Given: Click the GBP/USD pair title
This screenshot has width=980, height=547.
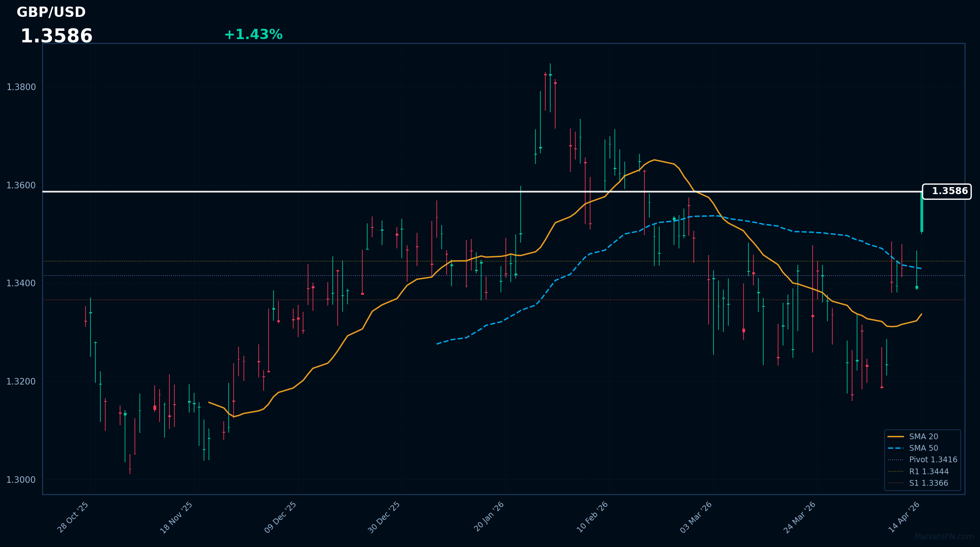Looking at the screenshot, I should click(51, 12).
